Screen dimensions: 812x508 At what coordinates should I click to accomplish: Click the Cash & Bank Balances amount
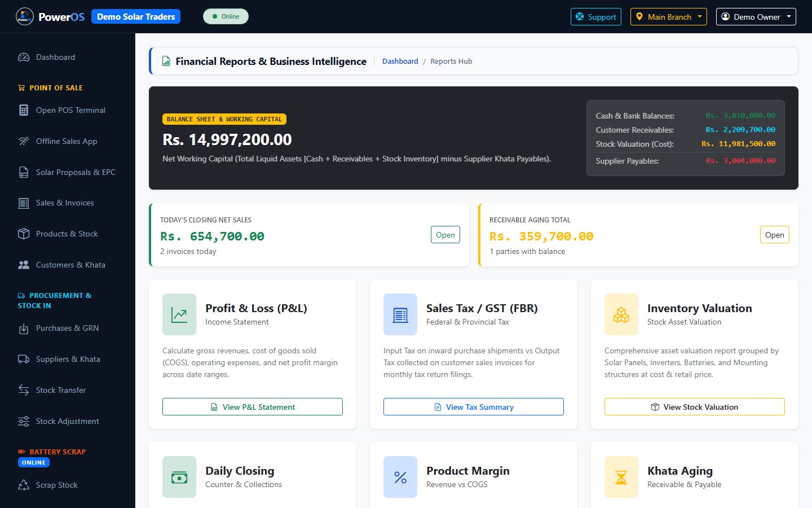pyautogui.click(x=741, y=116)
